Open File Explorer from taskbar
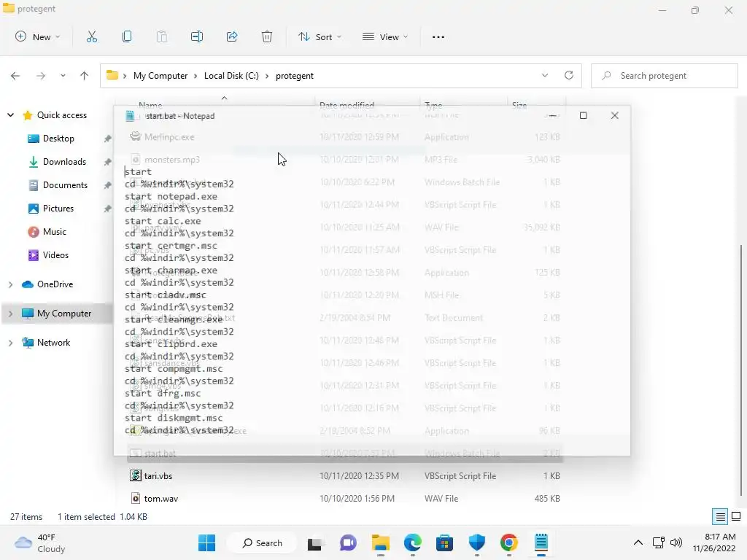Viewport: 747px width, 560px height. pyautogui.click(x=381, y=542)
